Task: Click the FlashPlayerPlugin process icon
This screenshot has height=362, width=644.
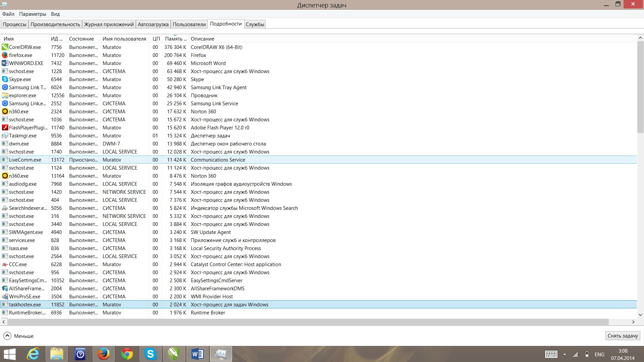Action: [5, 128]
